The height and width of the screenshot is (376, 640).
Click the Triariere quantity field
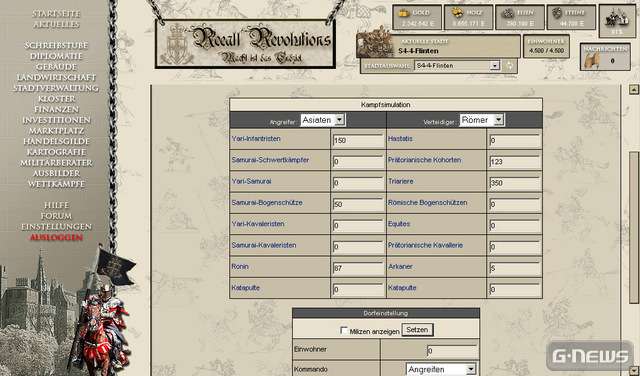point(515,182)
